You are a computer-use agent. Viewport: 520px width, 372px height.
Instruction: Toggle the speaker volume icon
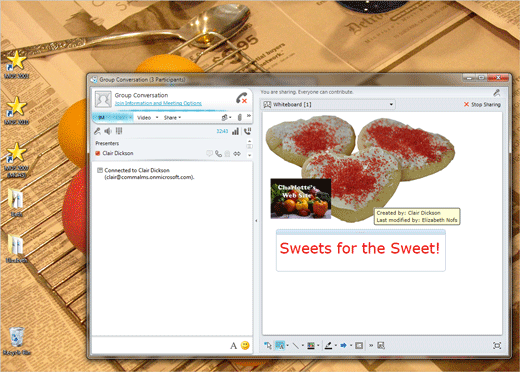point(108,131)
